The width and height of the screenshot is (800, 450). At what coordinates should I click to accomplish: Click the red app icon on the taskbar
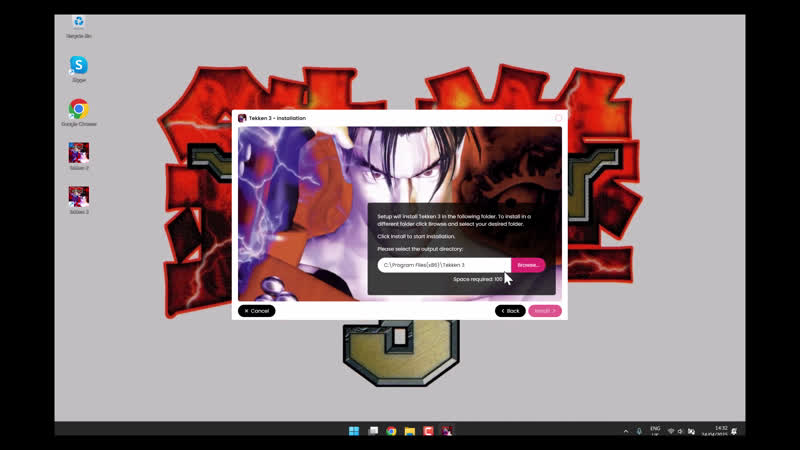(428, 431)
